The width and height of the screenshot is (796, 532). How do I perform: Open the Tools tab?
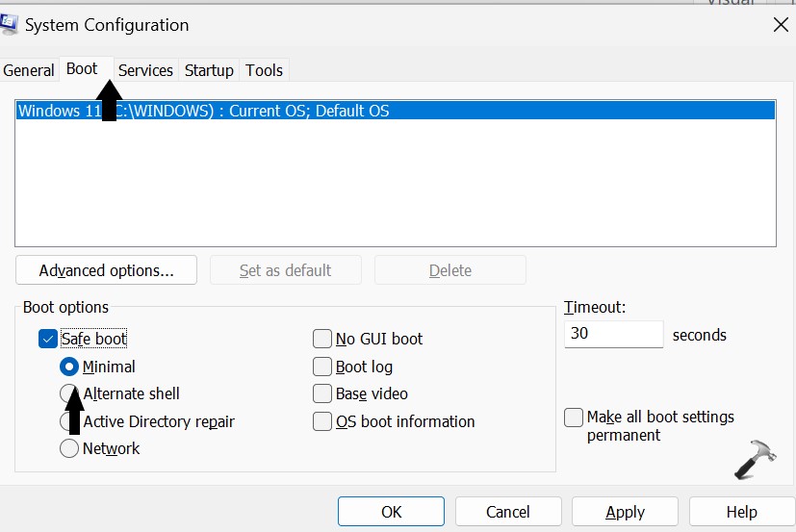tap(264, 70)
